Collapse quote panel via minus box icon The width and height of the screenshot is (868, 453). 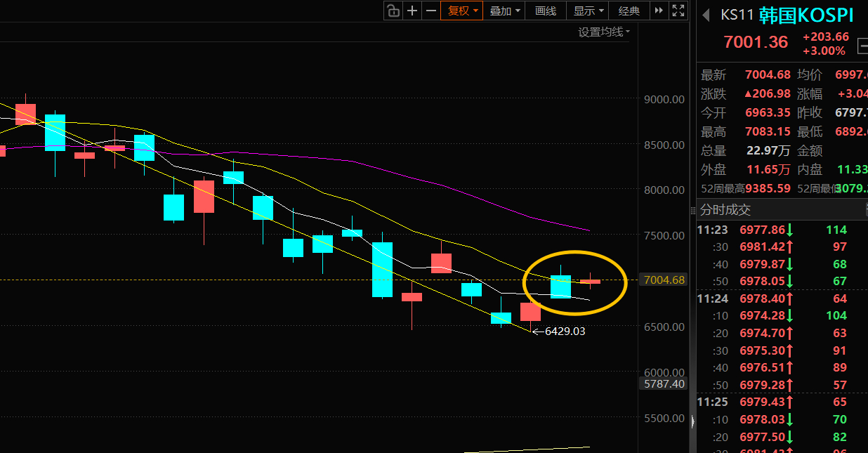coord(862,46)
